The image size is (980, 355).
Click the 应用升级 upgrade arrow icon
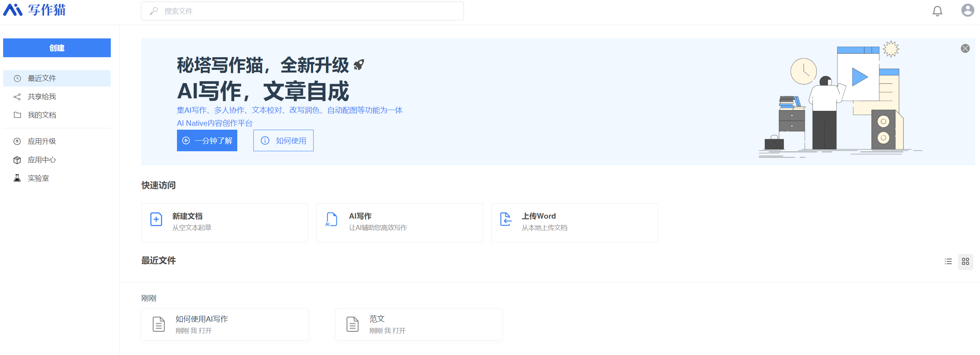pyautogui.click(x=17, y=141)
